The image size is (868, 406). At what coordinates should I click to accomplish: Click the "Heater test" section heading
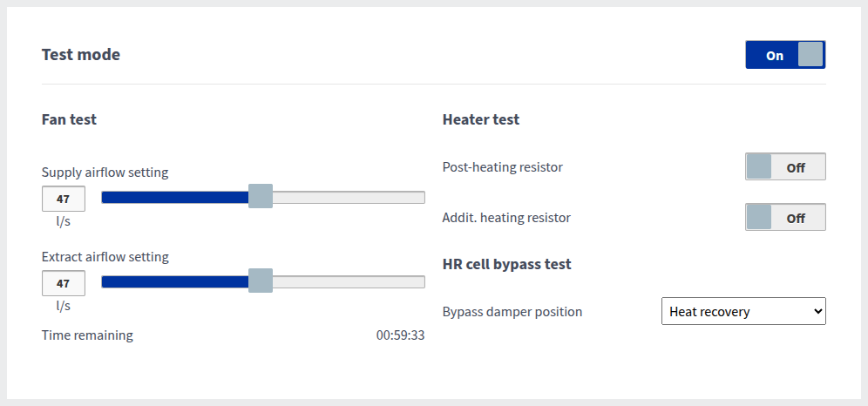click(x=481, y=119)
